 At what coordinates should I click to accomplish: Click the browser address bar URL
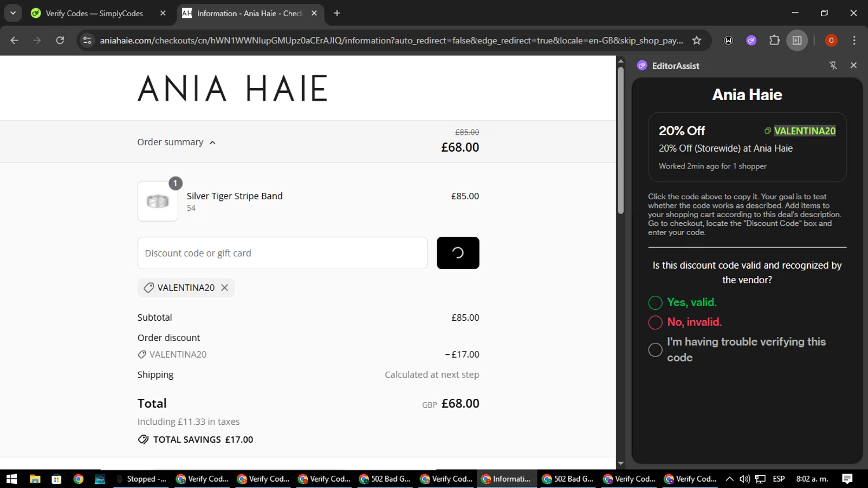pos(391,41)
